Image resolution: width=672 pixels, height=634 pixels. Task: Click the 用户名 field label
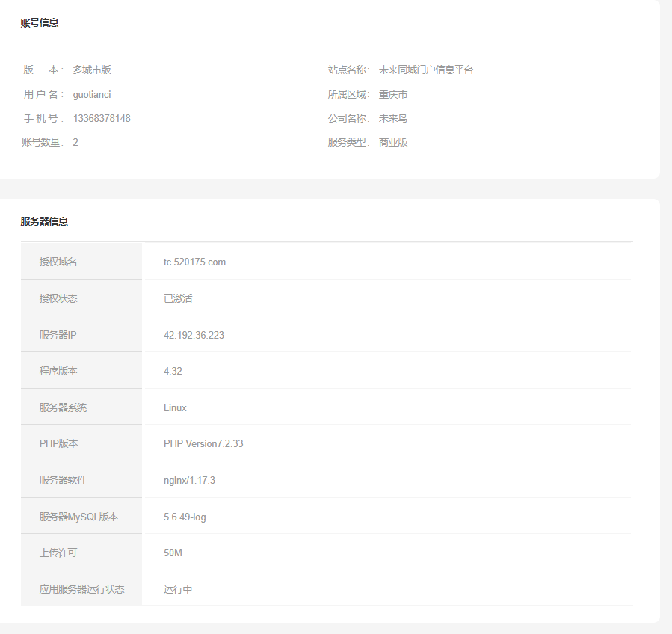coord(43,94)
